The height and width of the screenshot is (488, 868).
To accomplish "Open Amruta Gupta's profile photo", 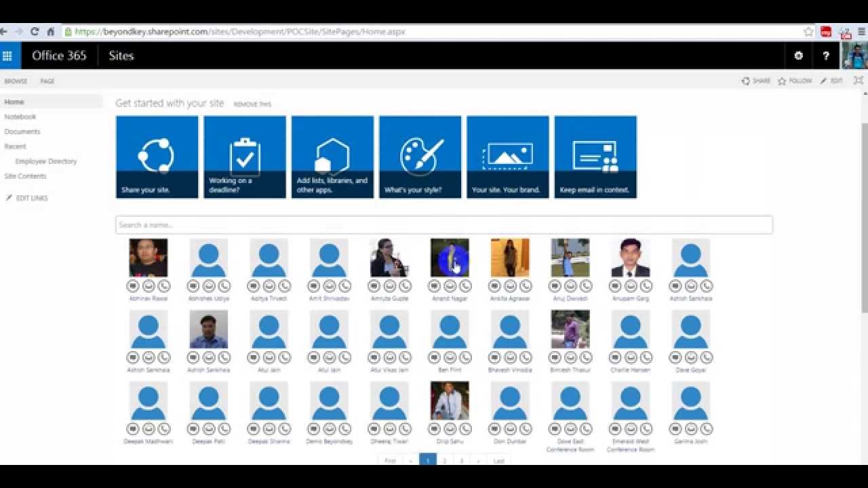I will [x=389, y=258].
